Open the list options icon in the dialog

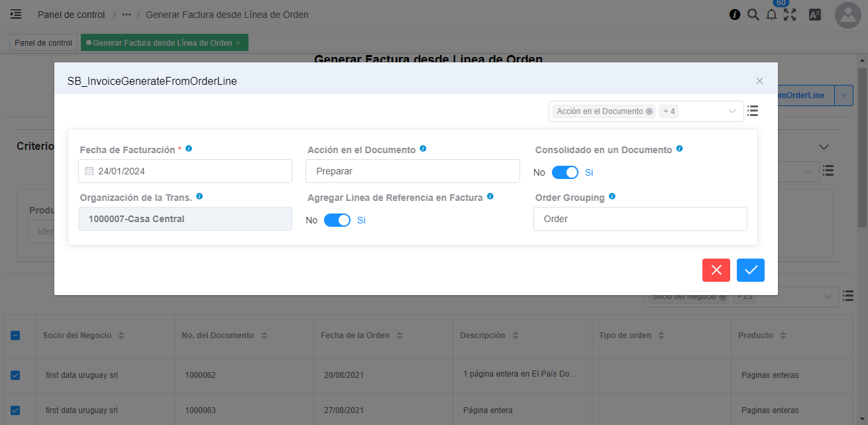point(753,111)
